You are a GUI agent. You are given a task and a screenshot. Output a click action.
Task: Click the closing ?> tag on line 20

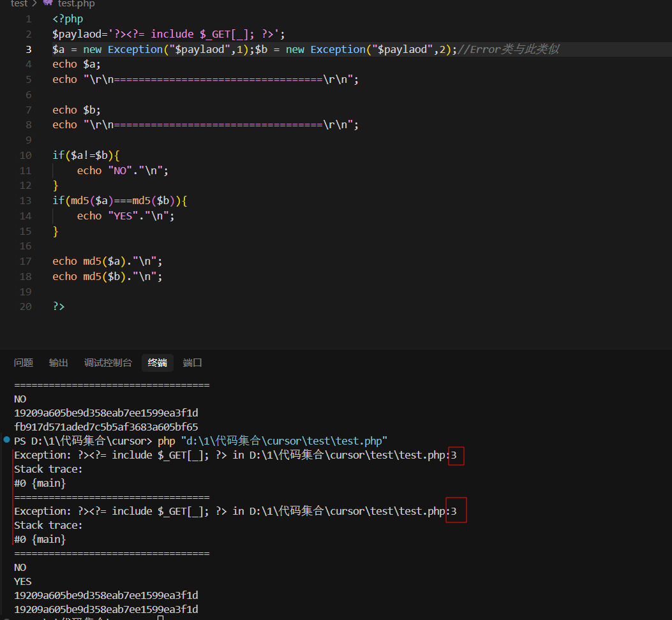point(59,307)
